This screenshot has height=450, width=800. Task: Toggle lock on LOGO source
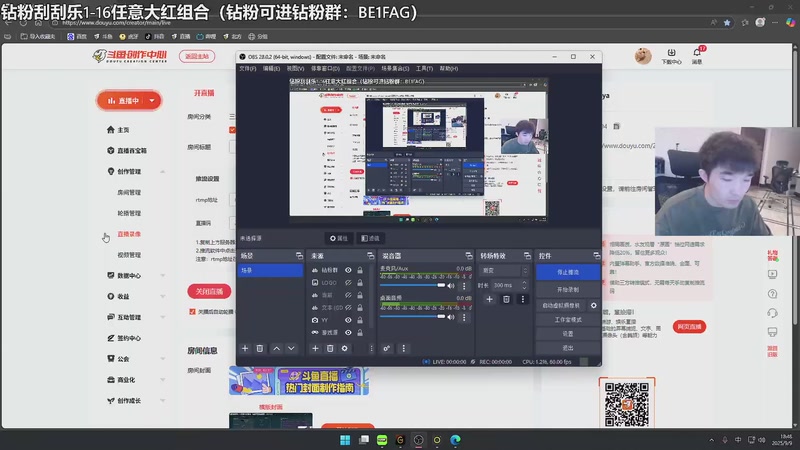click(360, 283)
